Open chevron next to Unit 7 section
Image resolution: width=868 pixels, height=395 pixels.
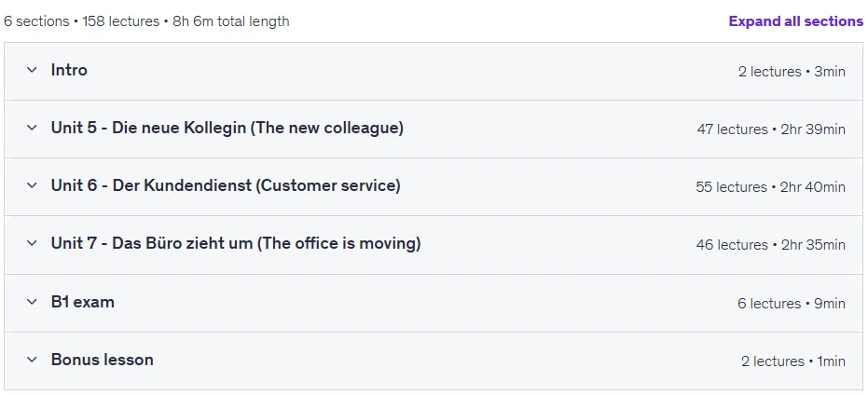(32, 243)
